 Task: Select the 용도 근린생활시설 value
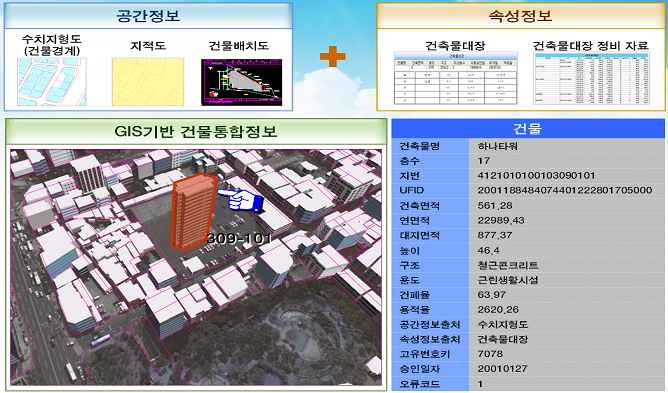pyautogui.click(x=508, y=280)
